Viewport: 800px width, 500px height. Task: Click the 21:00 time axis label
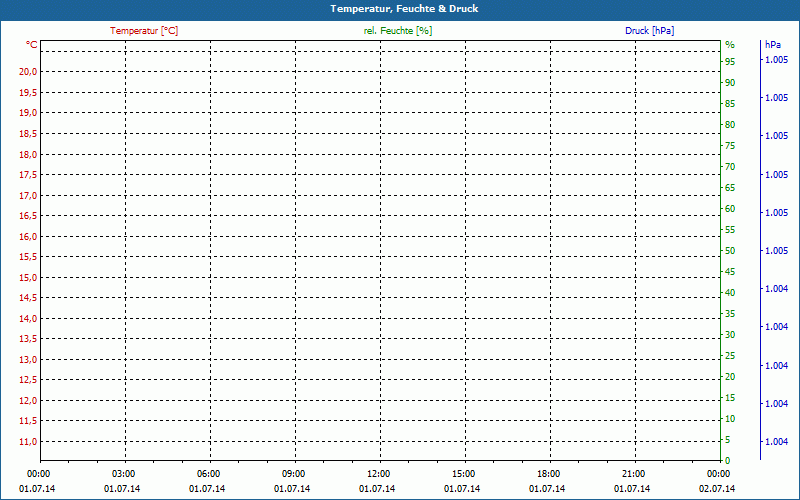tap(634, 474)
